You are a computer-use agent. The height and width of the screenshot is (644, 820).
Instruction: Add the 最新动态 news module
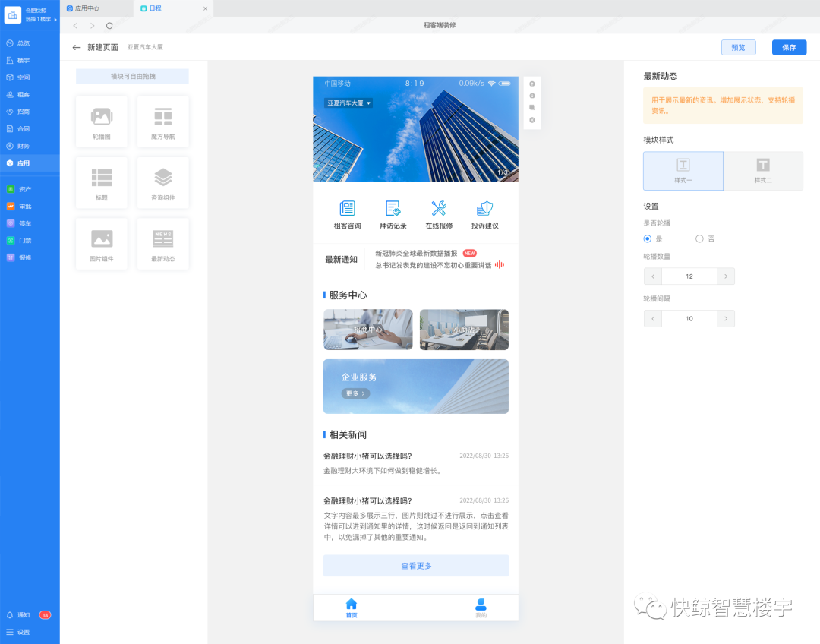click(x=162, y=244)
